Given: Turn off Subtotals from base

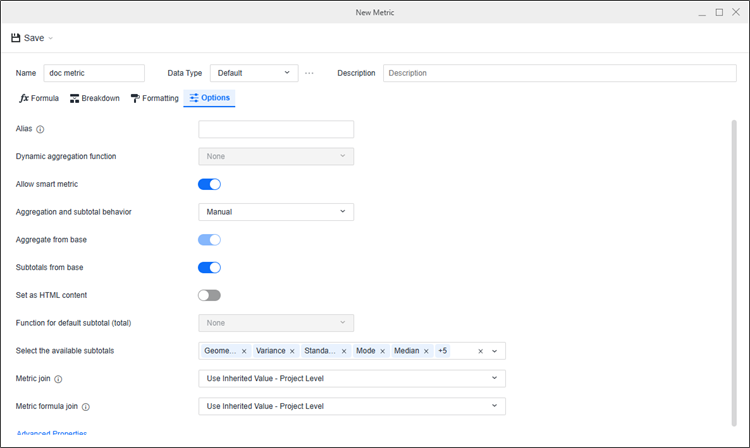Looking at the screenshot, I should (209, 267).
